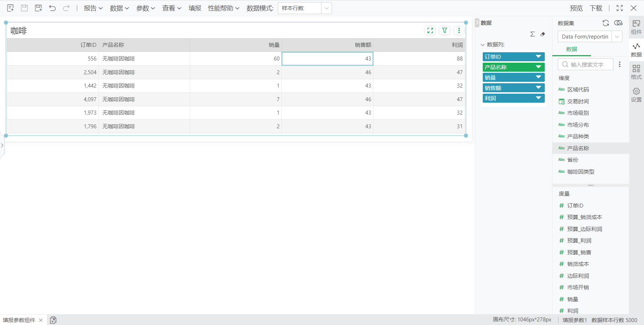The width and height of the screenshot is (644, 325).
Task: Open the 订单ID column dropdown arrow
Action: (538, 57)
